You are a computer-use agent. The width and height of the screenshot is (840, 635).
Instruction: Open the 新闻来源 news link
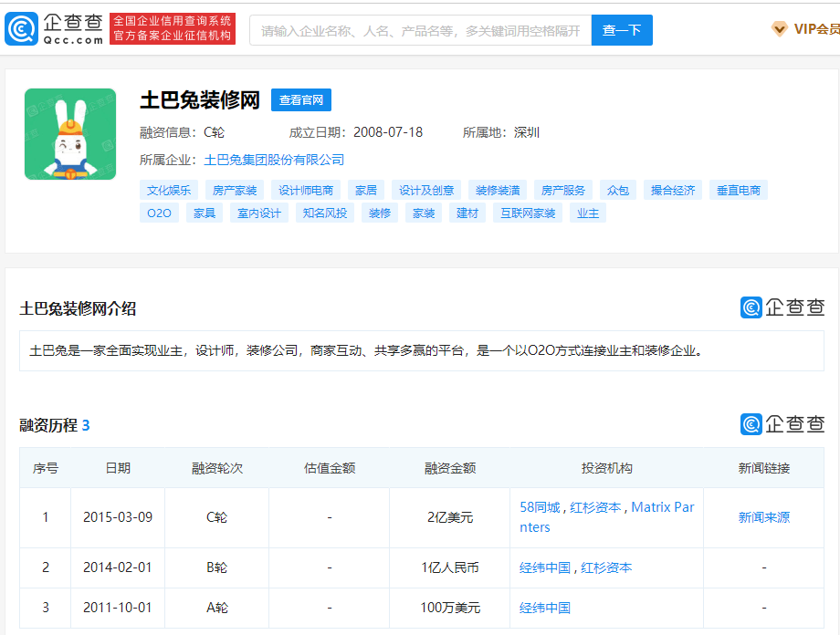[x=764, y=517]
